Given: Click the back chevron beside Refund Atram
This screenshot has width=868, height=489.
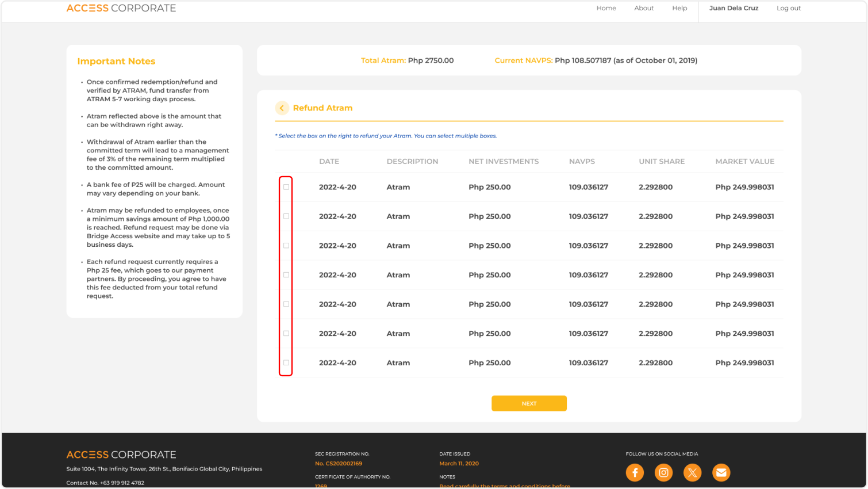Looking at the screenshot, I should pos(282,108).
